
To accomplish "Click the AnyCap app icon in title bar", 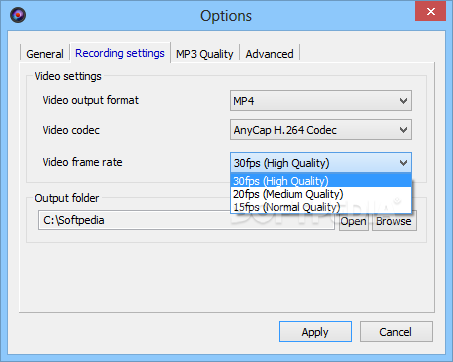I will point(18,15).
